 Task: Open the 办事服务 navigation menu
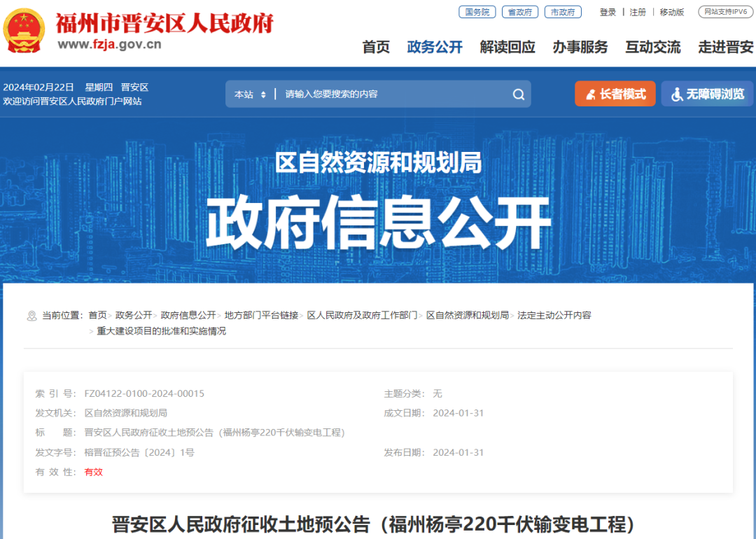tap(580, 48)
